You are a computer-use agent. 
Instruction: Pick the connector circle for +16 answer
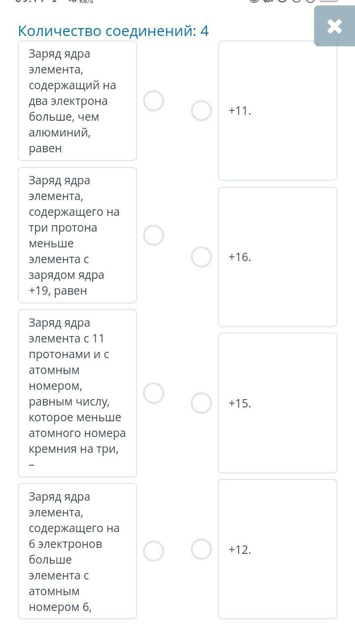[201, 257]
